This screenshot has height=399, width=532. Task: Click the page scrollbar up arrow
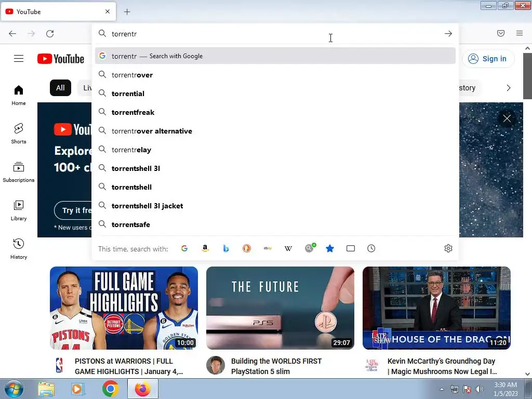tap(528, 48)
